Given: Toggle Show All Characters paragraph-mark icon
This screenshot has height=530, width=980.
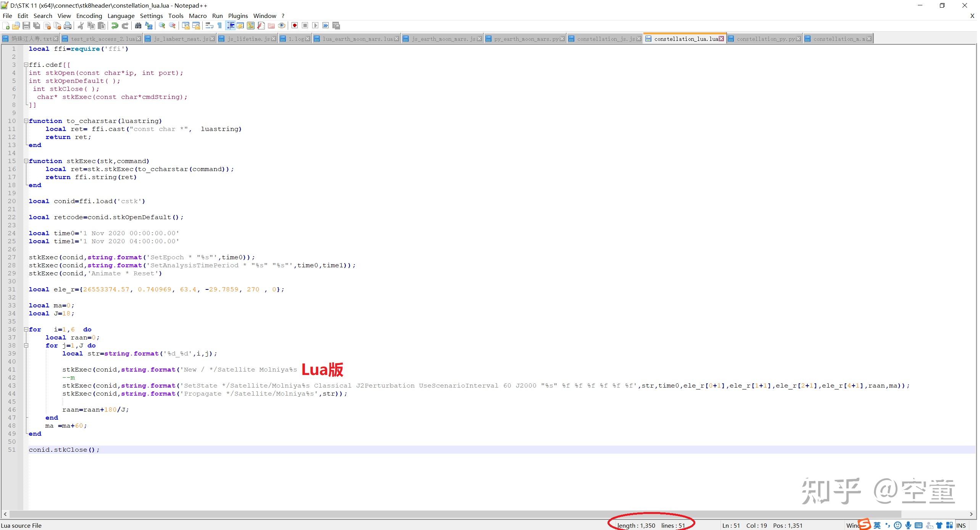Looking at the screenshot, I should 219,26.
